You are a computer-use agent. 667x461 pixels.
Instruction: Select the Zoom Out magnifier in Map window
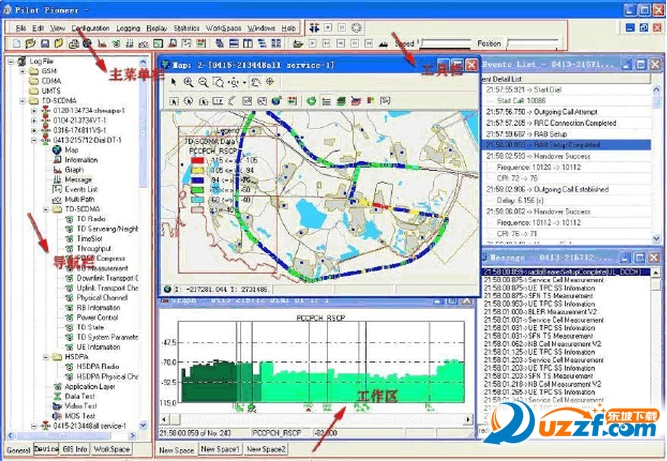click(x=203, y=82)
